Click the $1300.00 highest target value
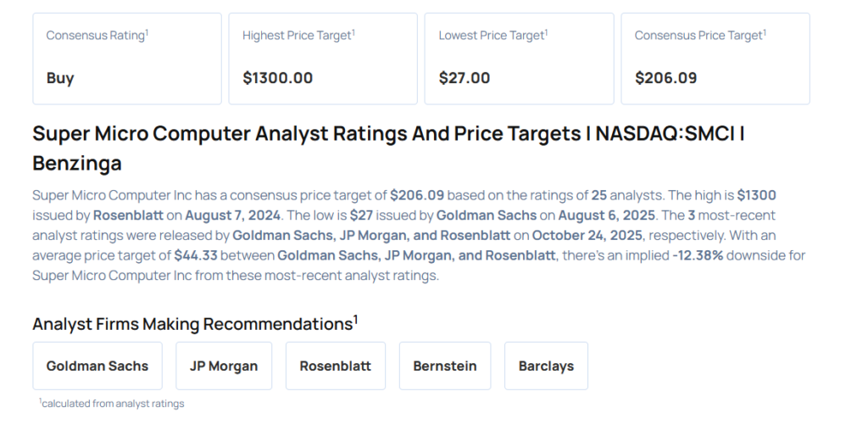868x436 pixels. [x=277, y=78]
